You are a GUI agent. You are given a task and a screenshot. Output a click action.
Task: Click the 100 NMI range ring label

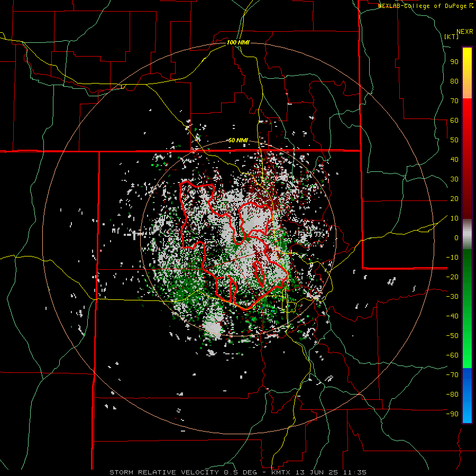click(238, 42)
